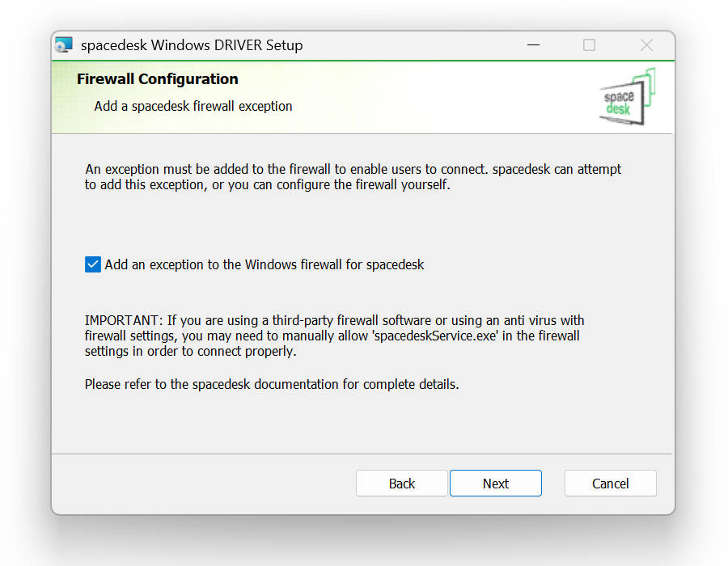728x566 pixels.
Task: Click 'Please refer to the spacedesk documentation' text
Action: (272, 385)
